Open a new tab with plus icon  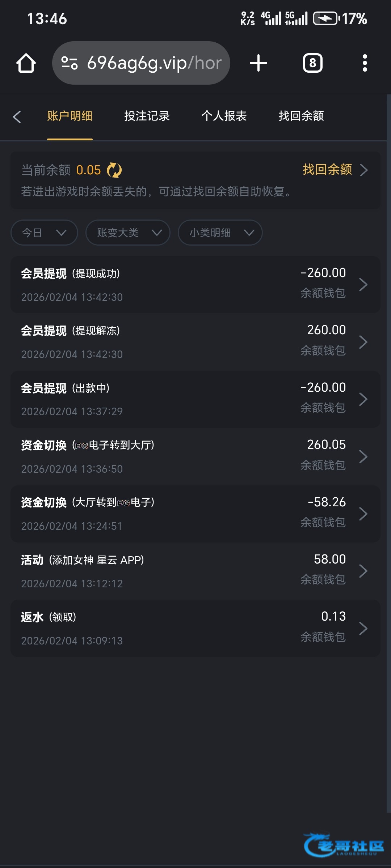click(x=258, y=63)
